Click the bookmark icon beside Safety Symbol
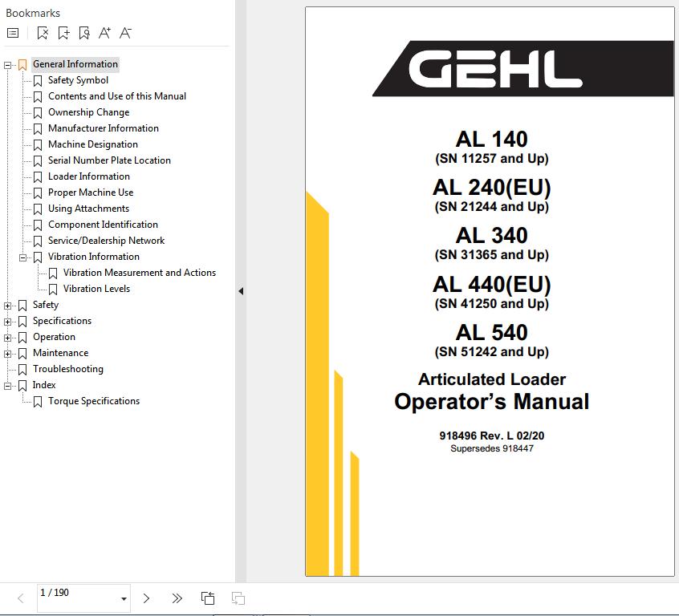This screenshot has width=679, height=616. tap(38, 81)
